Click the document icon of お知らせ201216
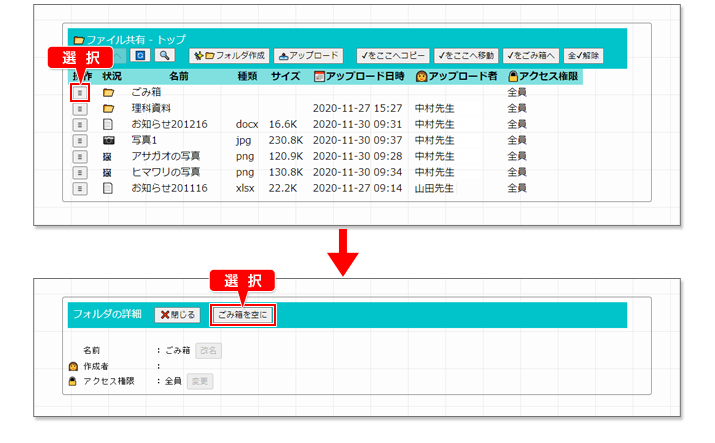Image resolution: width=715 pixels, height=443 pixels. 108,124
